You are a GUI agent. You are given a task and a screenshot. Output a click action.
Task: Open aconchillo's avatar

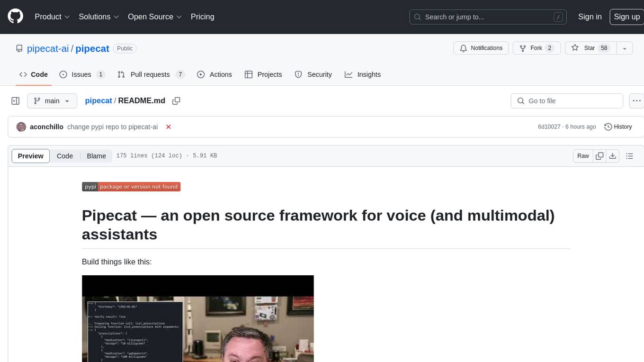tap(21, 127)
